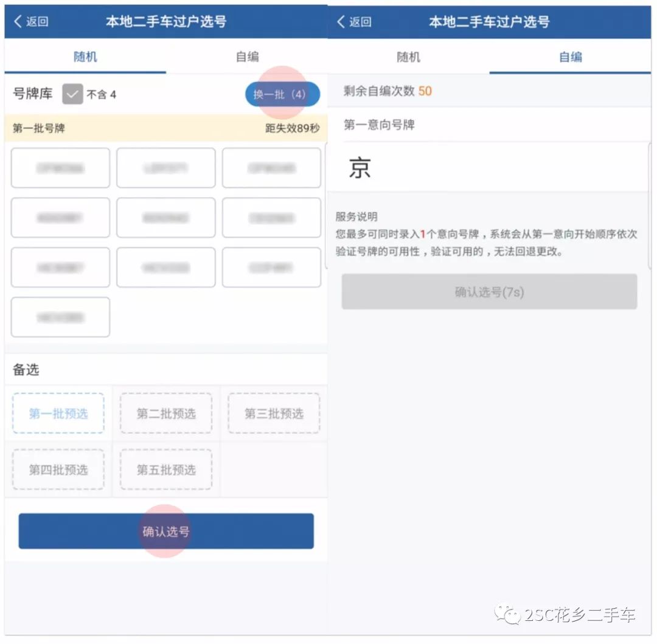Click 换一批 (4) button
This screenshot has height=644, width=657.
point(282,94)
